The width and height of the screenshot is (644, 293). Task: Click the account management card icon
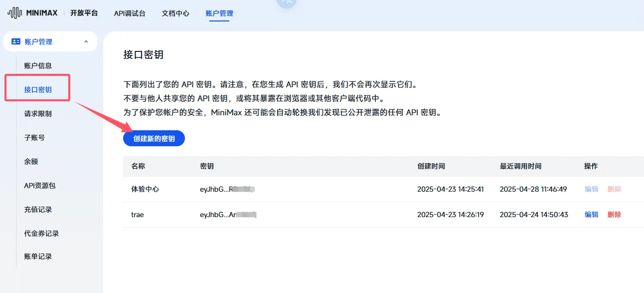(x=16, y=42)
